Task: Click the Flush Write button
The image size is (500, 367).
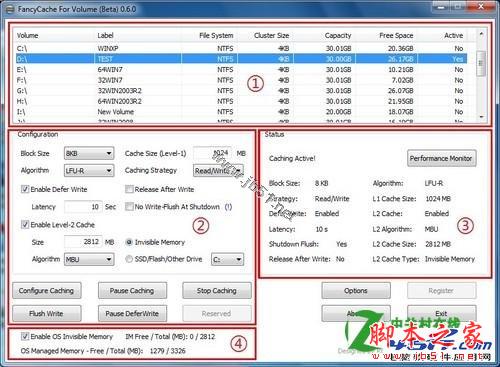Action: click(x=46, y=314)
